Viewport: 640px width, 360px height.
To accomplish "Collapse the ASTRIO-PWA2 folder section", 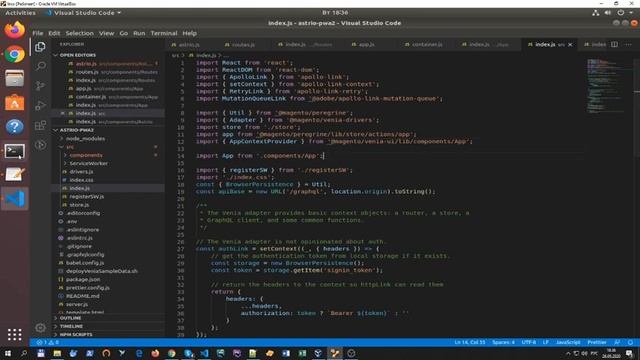I will pos(77,130).
